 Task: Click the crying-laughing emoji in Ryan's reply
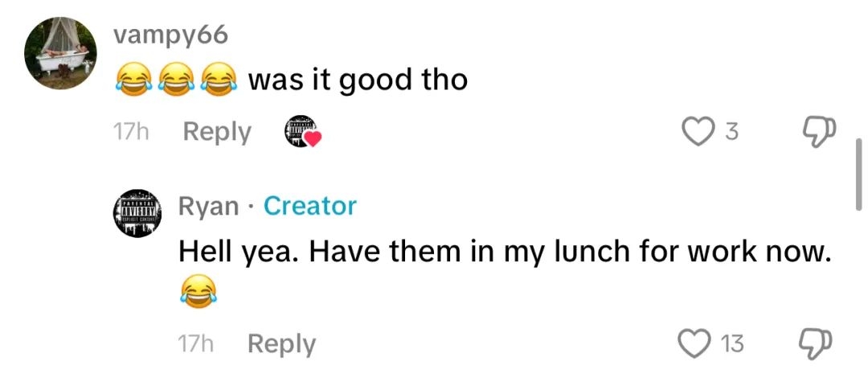coord(198,291)
